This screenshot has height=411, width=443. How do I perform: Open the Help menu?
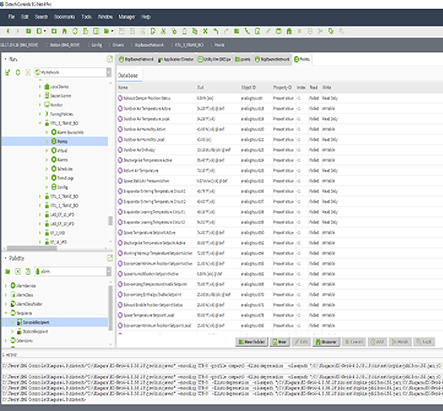(146, 17)
